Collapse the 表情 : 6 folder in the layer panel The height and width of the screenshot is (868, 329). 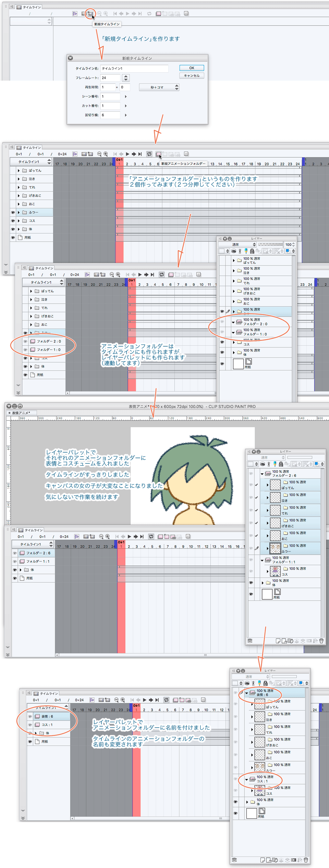point(246,693)
